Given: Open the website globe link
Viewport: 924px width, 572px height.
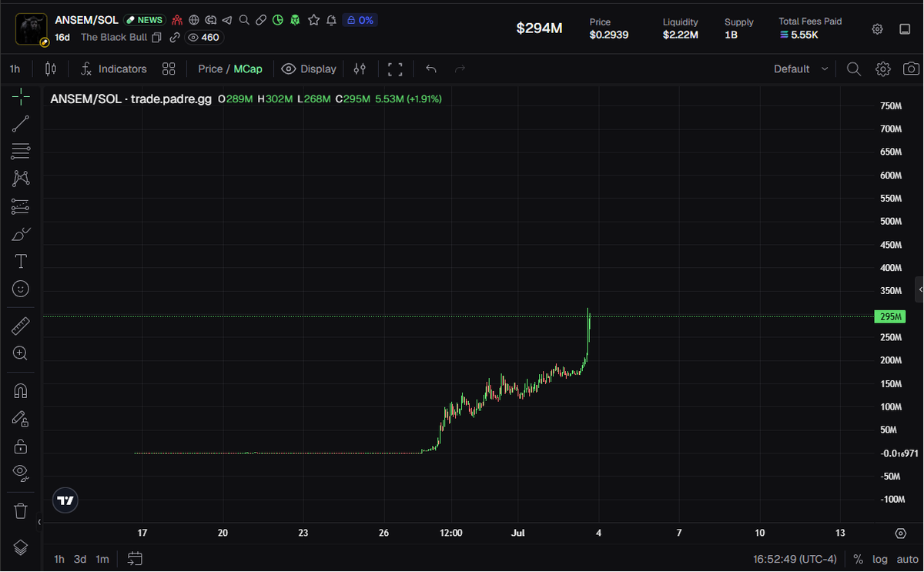Looking at the screenshot, I should (194, 20).
